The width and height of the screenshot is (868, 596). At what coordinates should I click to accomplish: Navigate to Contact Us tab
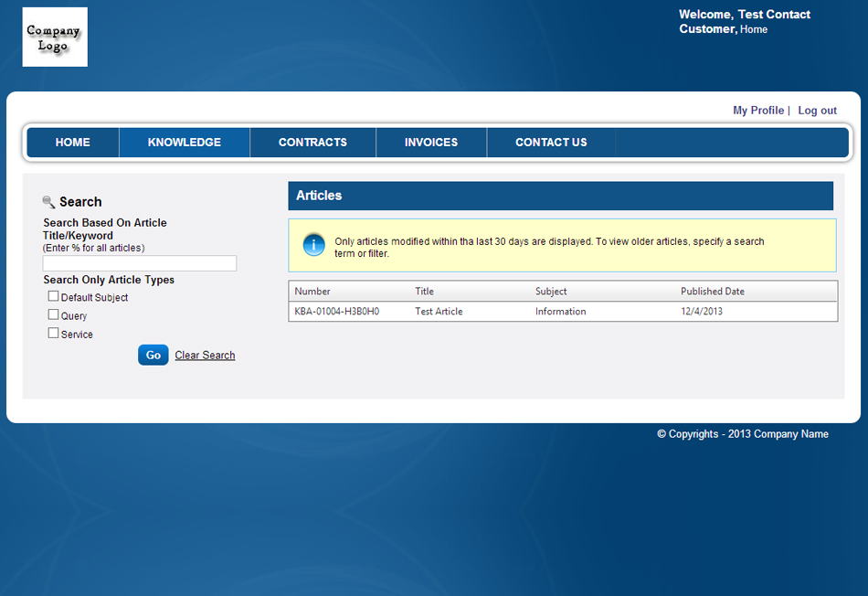tap(551, 143)
